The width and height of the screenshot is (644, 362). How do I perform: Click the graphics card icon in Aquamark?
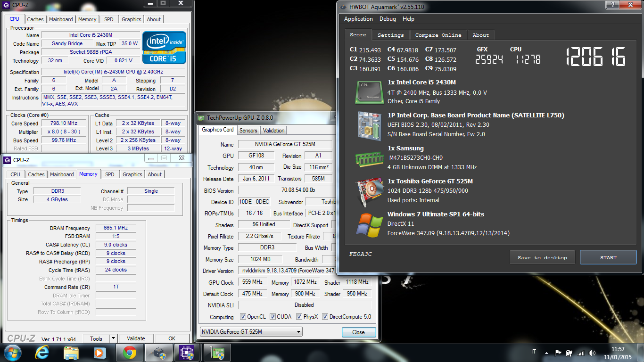(x=369, y=192)
